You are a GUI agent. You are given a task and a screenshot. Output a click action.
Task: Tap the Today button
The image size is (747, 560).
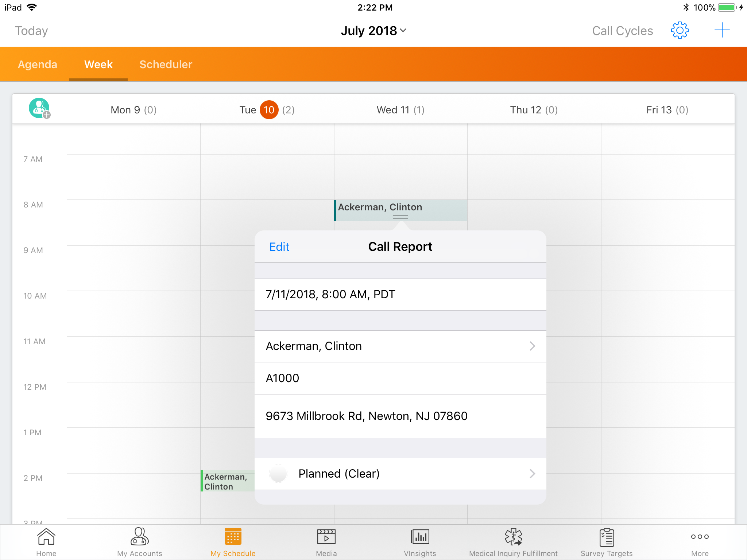(31, 31)
